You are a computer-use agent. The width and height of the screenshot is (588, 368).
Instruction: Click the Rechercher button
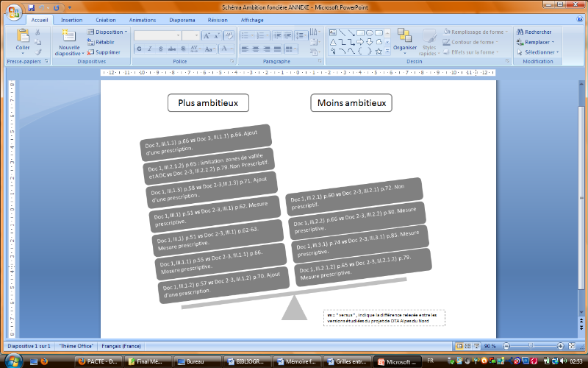[534, 32]
